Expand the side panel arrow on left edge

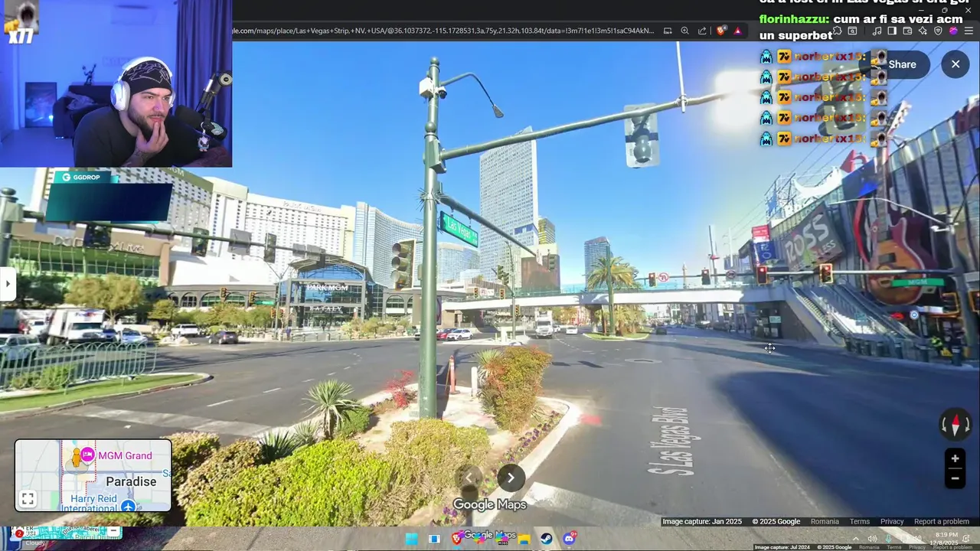[x=8, y=284]
